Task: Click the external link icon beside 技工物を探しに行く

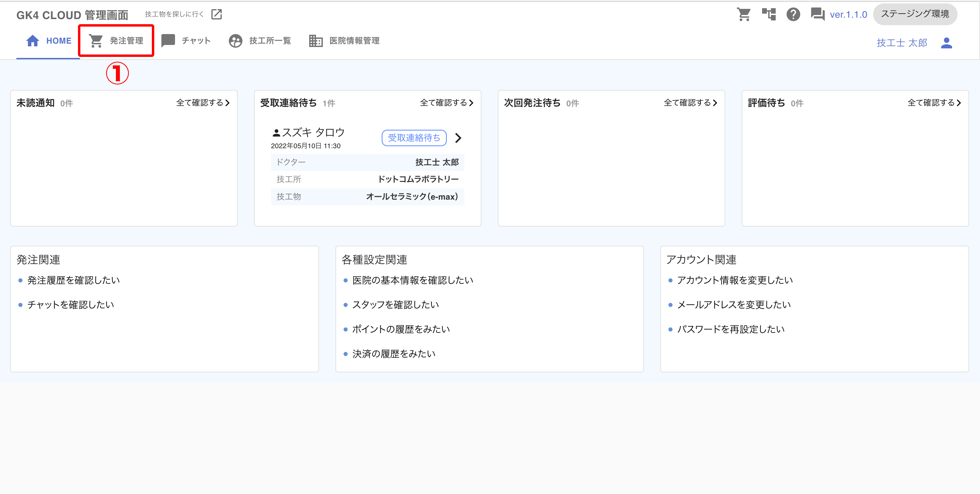Action: click(217, 14)
